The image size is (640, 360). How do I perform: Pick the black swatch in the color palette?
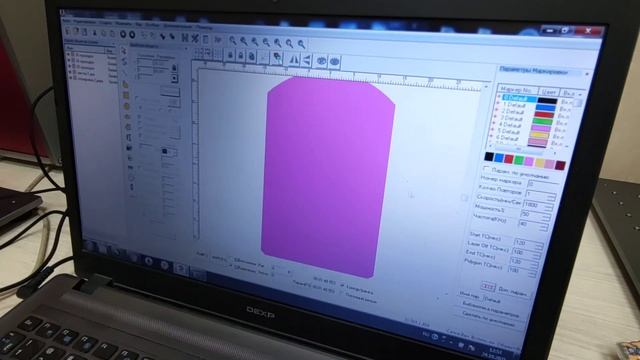489,156
